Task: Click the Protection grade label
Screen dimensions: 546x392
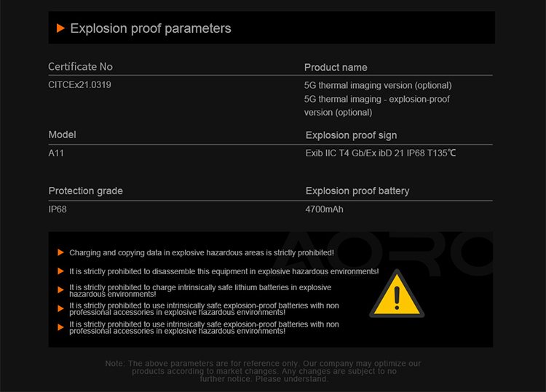Action: click(x=86, y=191)
